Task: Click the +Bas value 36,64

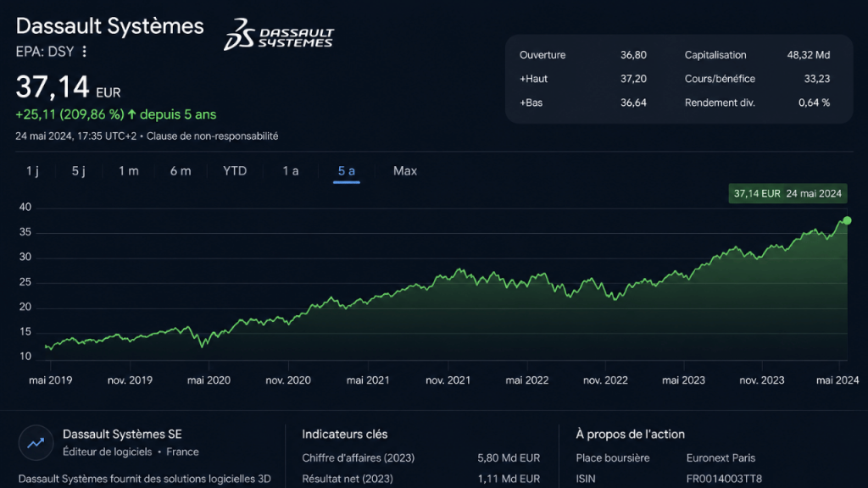Action: (x=633, y=103)
